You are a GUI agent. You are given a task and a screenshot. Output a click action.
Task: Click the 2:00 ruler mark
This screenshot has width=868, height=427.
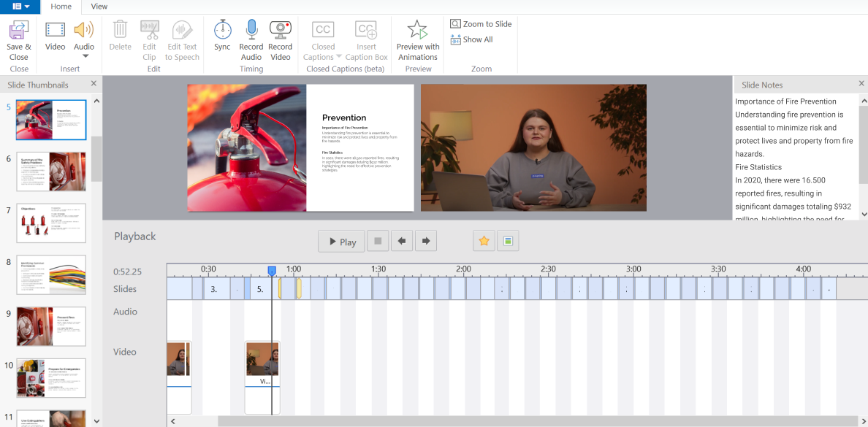(463, 269)
